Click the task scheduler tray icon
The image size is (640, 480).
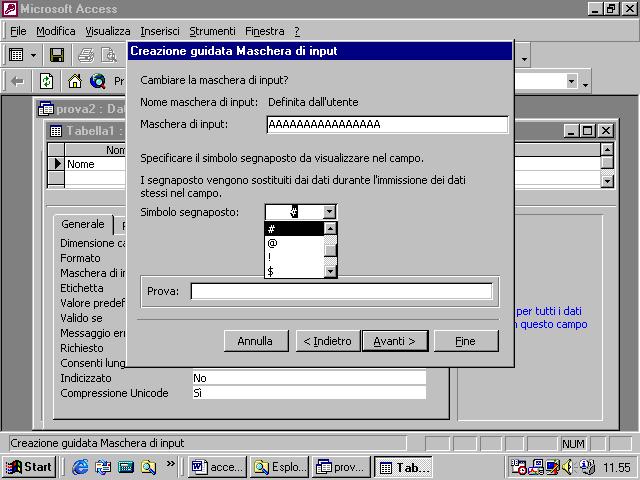518,467
